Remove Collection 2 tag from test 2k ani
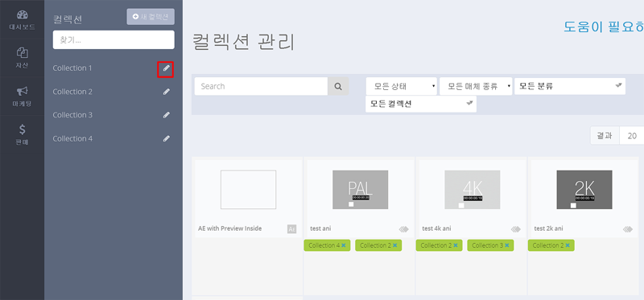Viewport: 644px width, 300px height. click(568, 245)
